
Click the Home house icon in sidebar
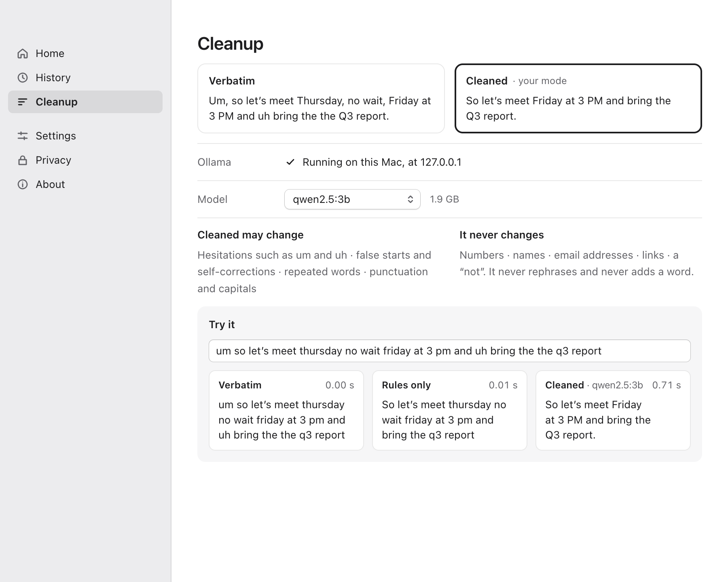23,53
